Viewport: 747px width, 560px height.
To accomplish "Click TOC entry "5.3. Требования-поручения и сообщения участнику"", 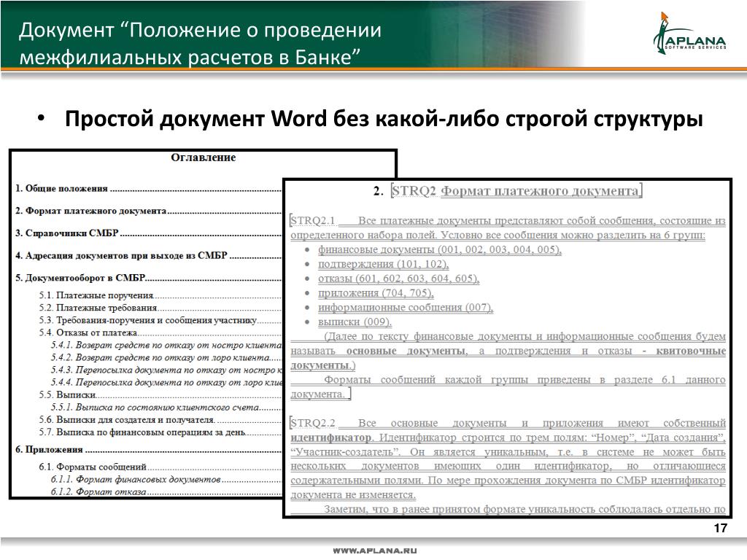I will [x=160, y=320].
